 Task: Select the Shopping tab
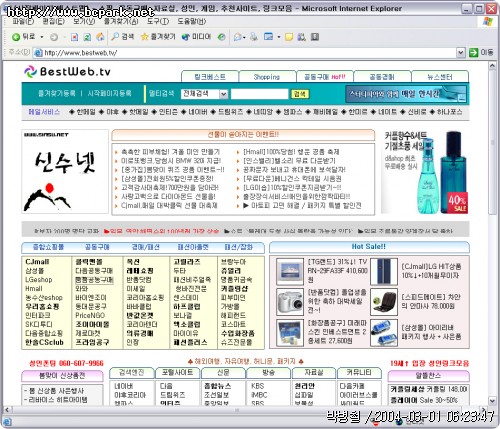(x=267, y=77)
